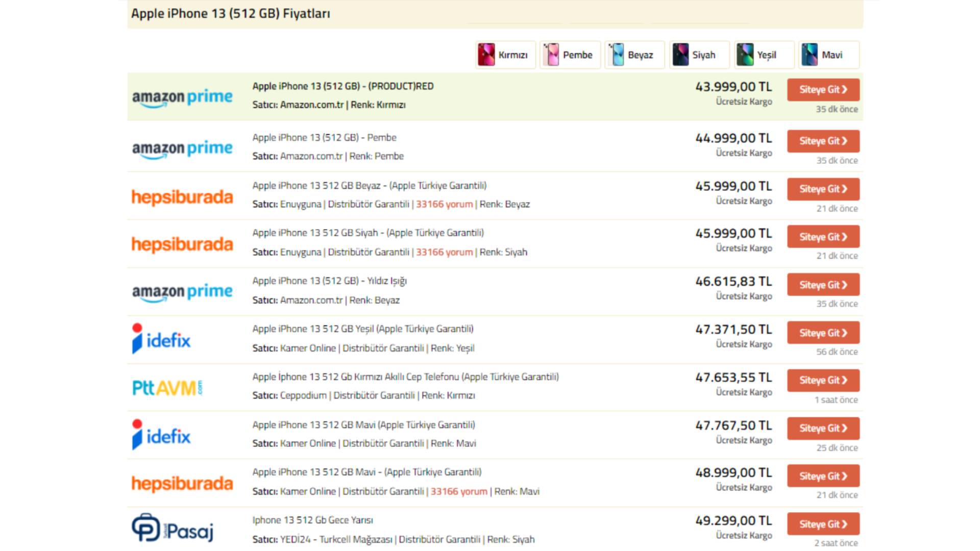Open amazon prime logo in Pembe row
This screenshot has width=980, height=551.
[x=182, y=148]
